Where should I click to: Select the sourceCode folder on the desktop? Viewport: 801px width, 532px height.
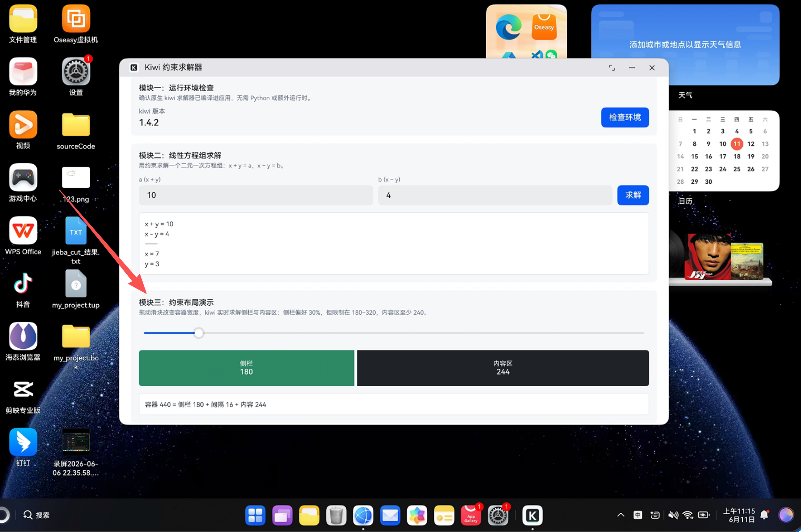(76, 125)
